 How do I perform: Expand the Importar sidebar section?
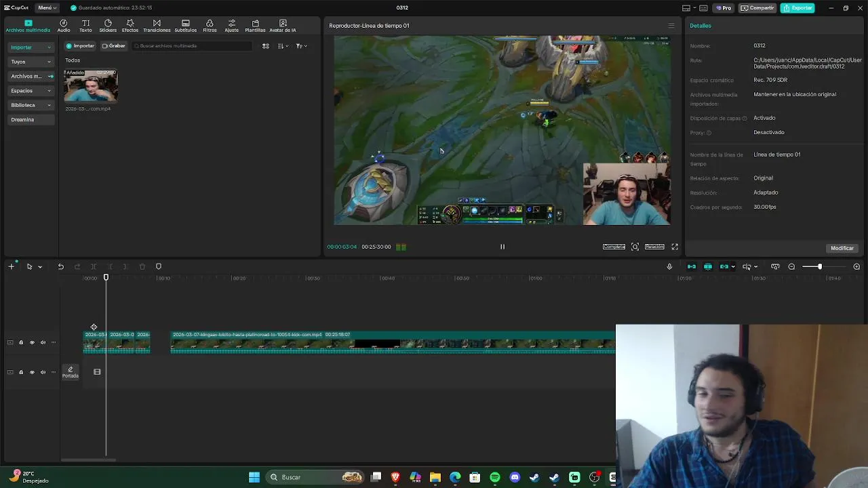coord(31,47)
